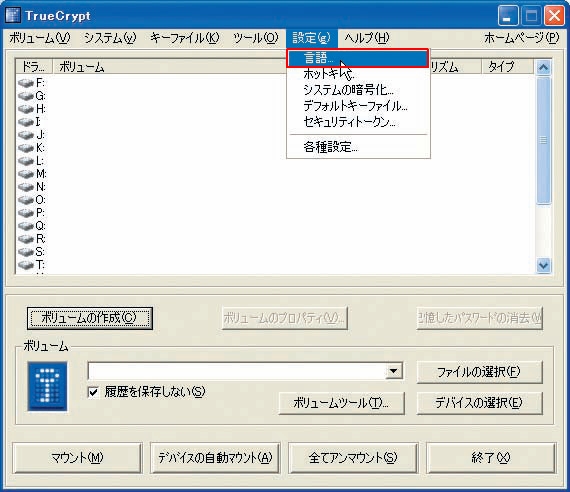The image size is (570, 492).
Task: Select the T: drive icon
Action: pyautogui.click(x=26, y=265)
